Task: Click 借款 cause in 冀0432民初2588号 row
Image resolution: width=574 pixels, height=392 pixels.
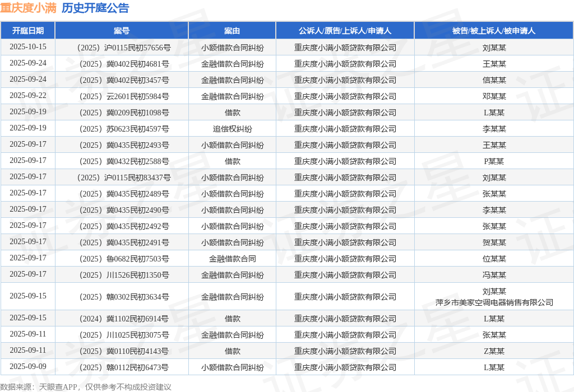Action: click(x=233, y=161)
